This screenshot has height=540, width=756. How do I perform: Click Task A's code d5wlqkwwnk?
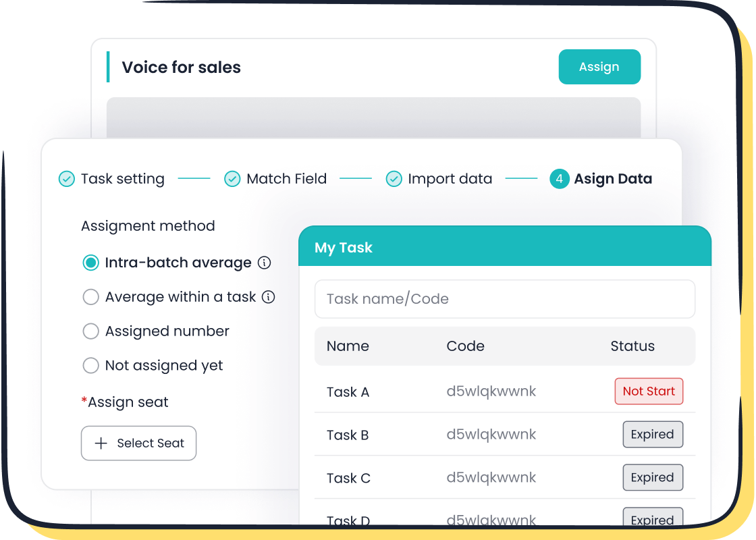pos(491,391)
